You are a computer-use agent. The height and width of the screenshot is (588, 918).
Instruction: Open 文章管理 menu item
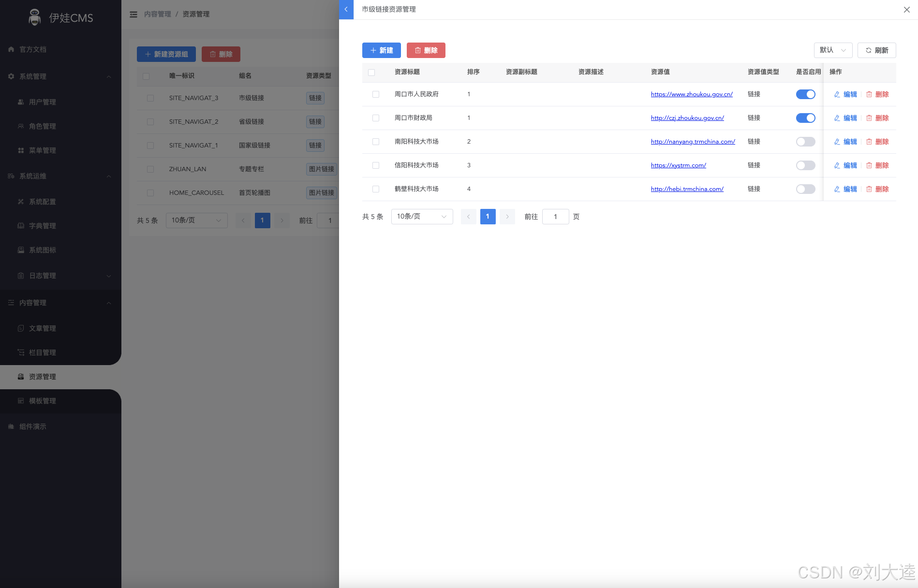click(x=60, y=328)
